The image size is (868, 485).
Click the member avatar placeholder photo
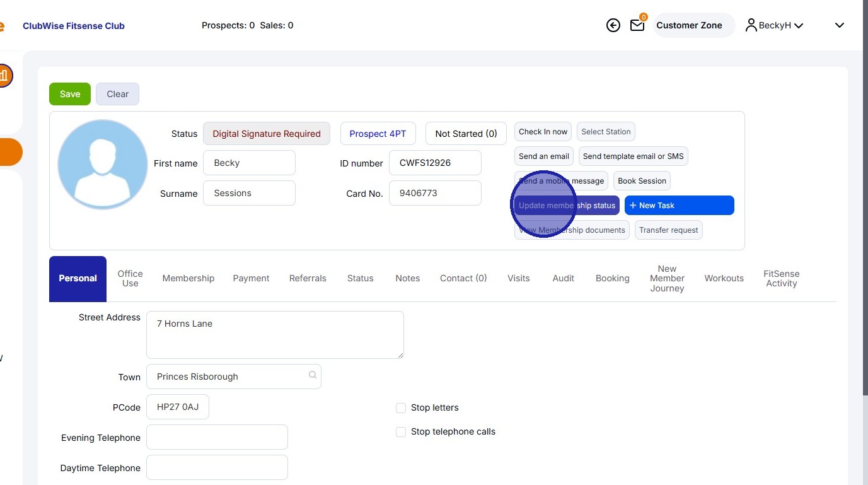(102, 164)
